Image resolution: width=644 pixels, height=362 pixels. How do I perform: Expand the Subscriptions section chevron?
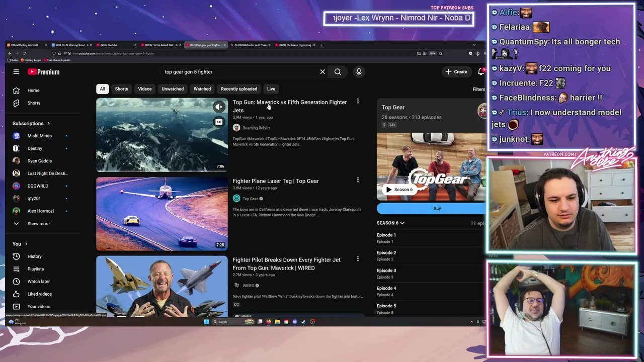tap(48, 123)
